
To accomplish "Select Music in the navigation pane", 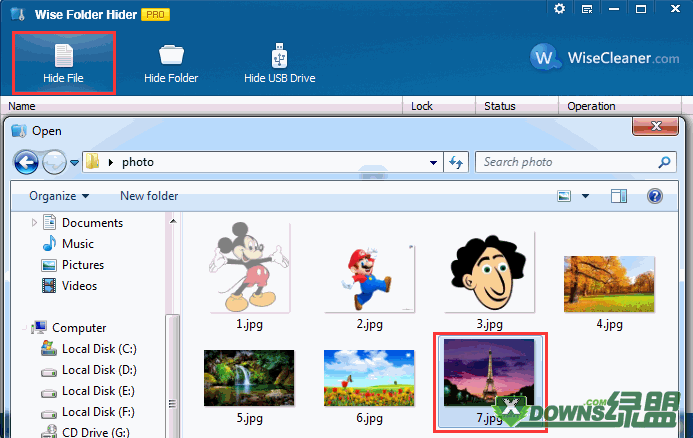I will point(78,244).
